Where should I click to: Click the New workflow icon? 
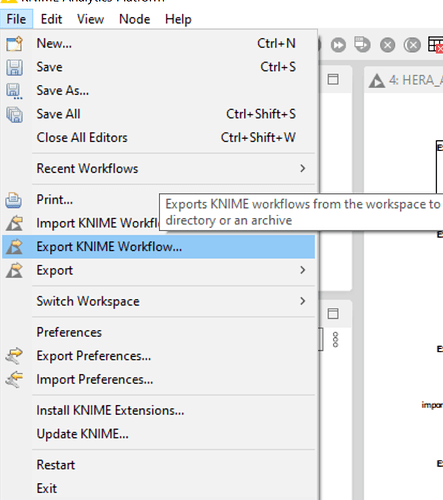[x=14, y=44]
